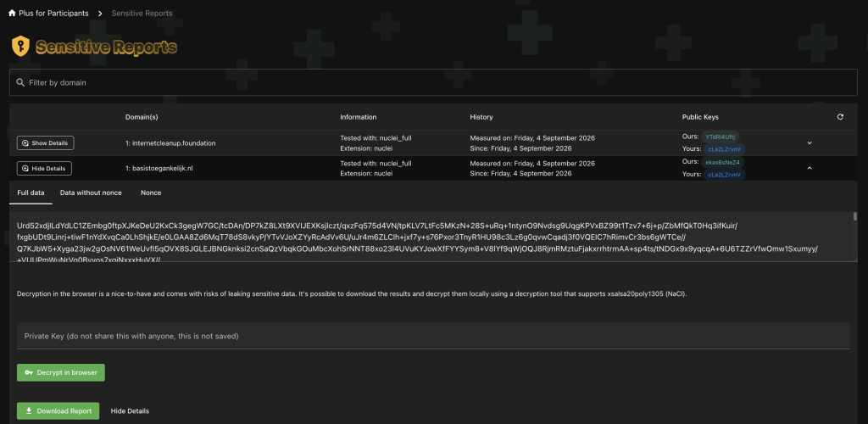Click the YTdRi4Uftj public key chip

721,137
